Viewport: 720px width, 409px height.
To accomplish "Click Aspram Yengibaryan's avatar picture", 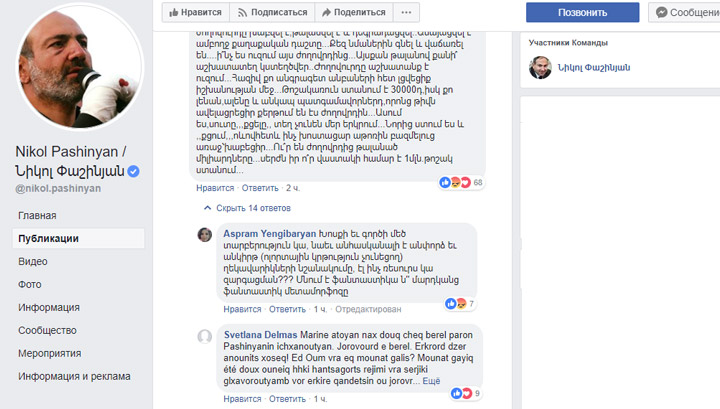I will [204, 234].
